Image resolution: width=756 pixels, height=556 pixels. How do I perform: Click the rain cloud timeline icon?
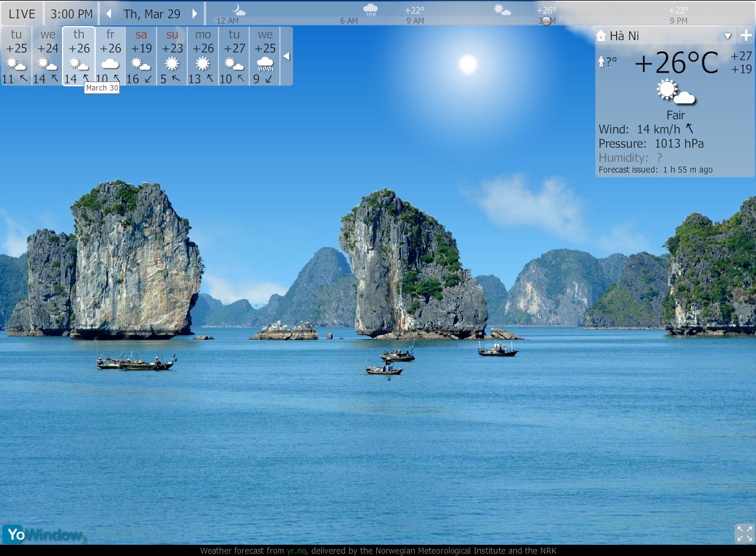pyautogui.click(x=370, y=9)
